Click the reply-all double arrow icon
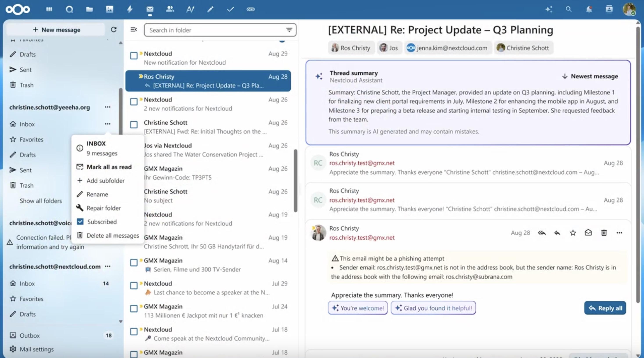This screenshot has width=644, height=358. [542, 233]
